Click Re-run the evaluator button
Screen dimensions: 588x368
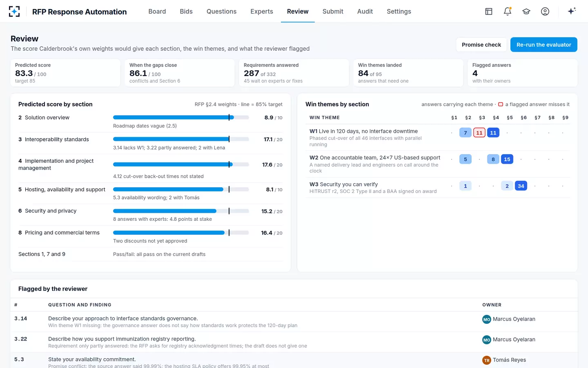pos(544,45)
